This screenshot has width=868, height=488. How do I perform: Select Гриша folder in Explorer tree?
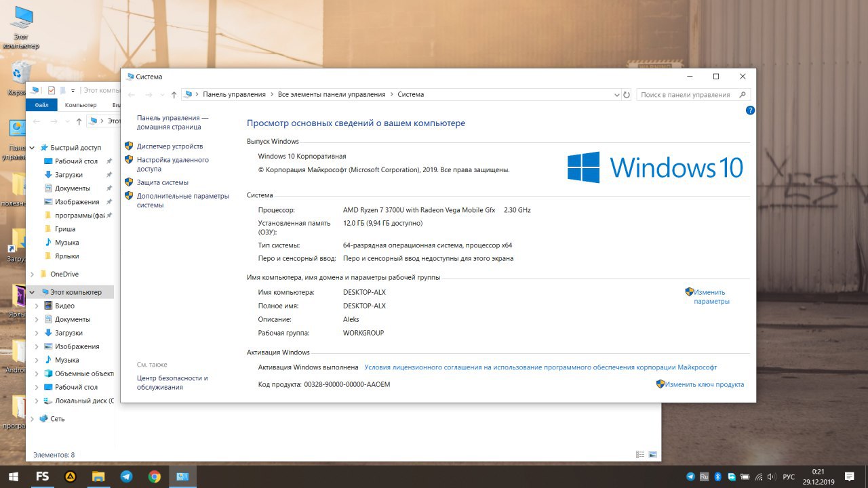[65, 229]
